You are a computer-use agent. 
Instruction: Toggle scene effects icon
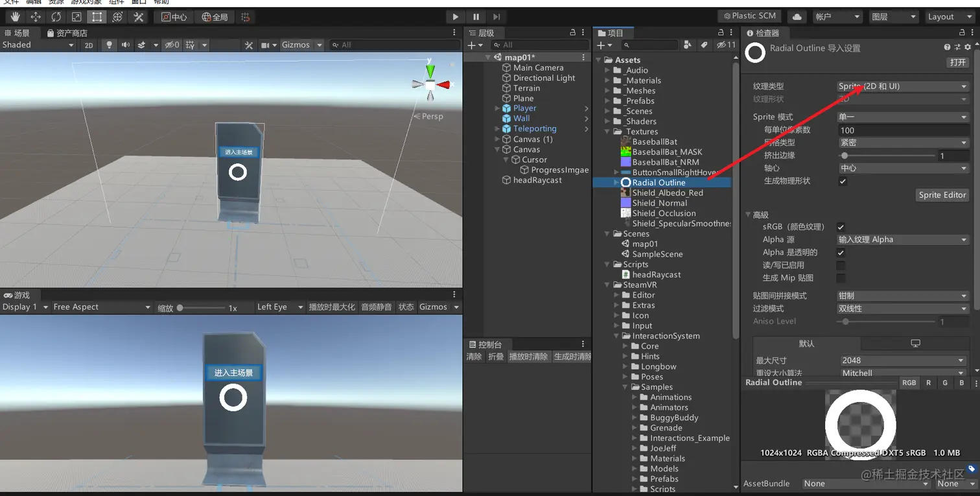[141, 45]
